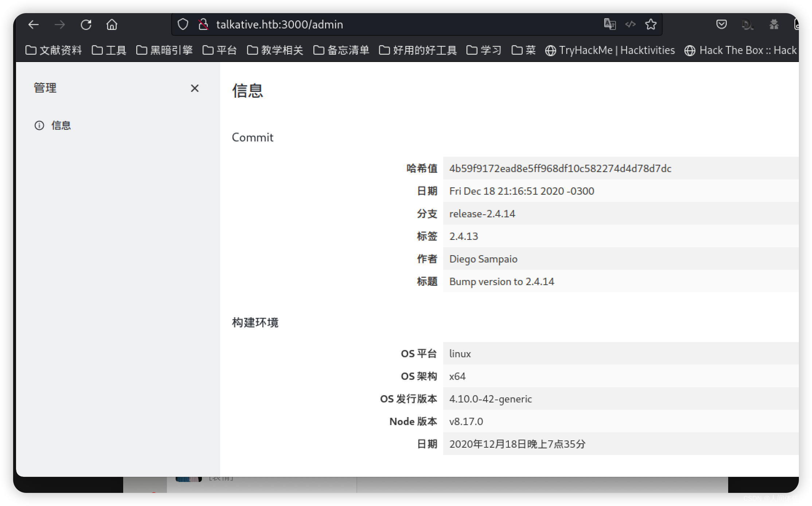Open the tracking protection shield icon
Screen dimensions: 812x506
click(183, 24)
